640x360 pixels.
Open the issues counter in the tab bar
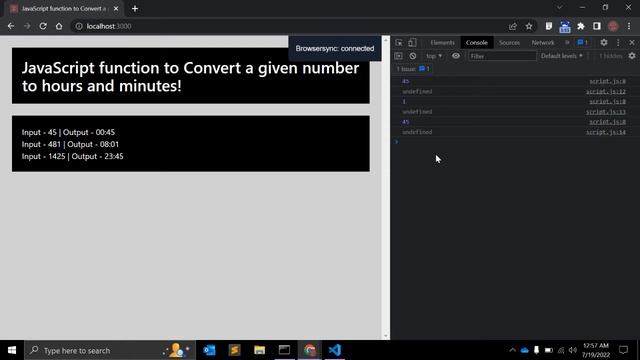point(582,42)
